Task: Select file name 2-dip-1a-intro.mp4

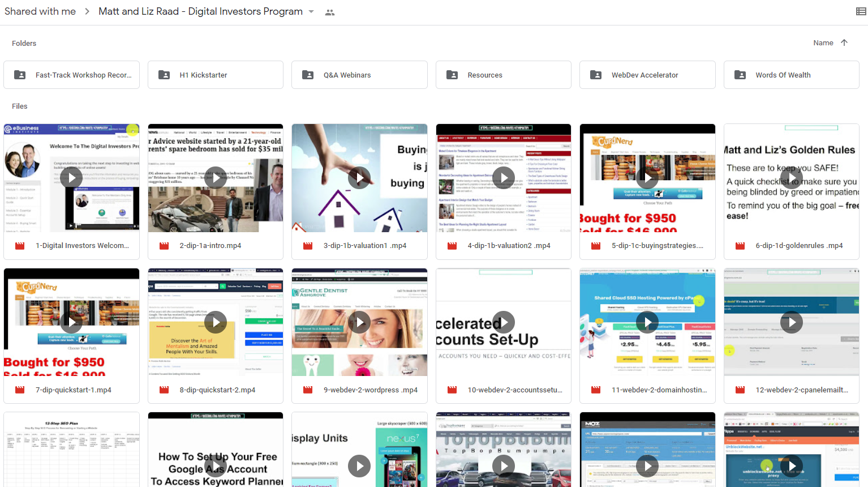Action: 210,246
